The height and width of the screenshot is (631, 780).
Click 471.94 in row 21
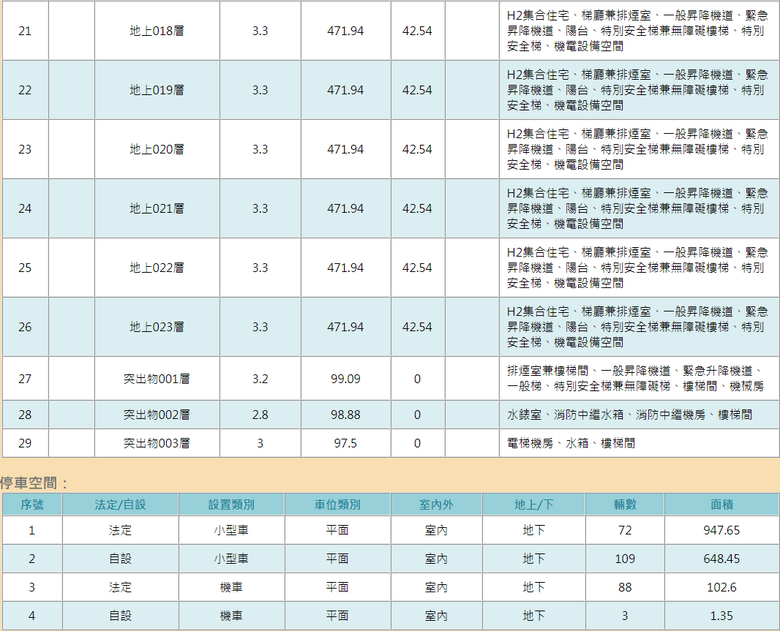pyautogui.click(x=345, y=31)
